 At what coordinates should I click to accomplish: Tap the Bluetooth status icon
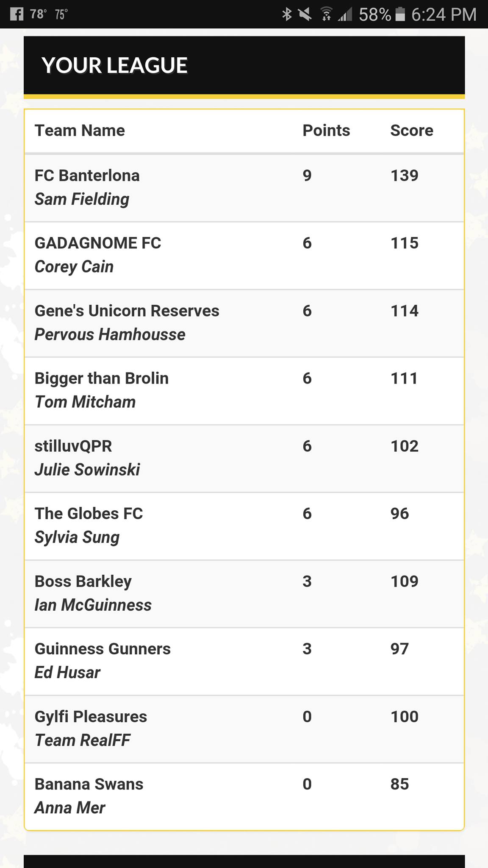pos(287,14)
